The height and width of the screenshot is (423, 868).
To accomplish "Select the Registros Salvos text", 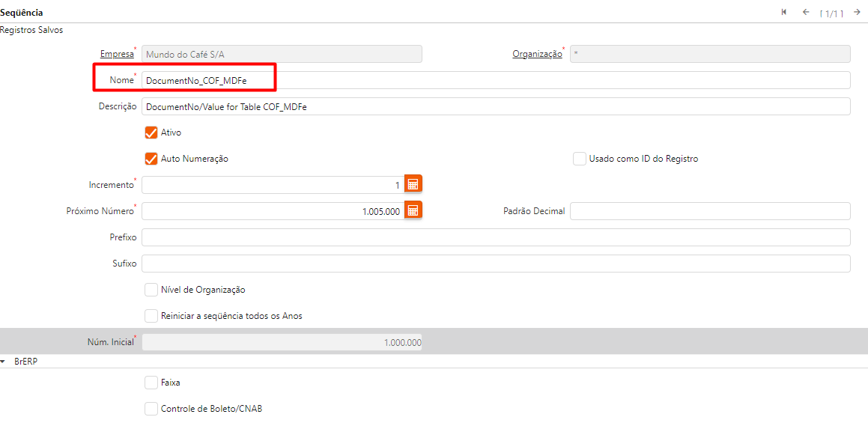I will [x=31, y=30].
